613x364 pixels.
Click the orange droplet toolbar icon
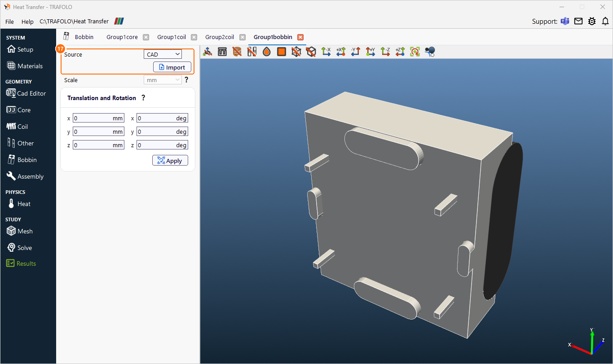(x=267, y=52)
